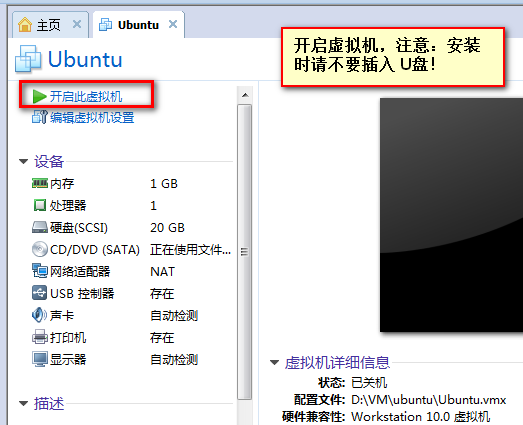The height and width of the screenshot is (425, 523).
Task: Click the 处理器 device label
Action: 68,205
